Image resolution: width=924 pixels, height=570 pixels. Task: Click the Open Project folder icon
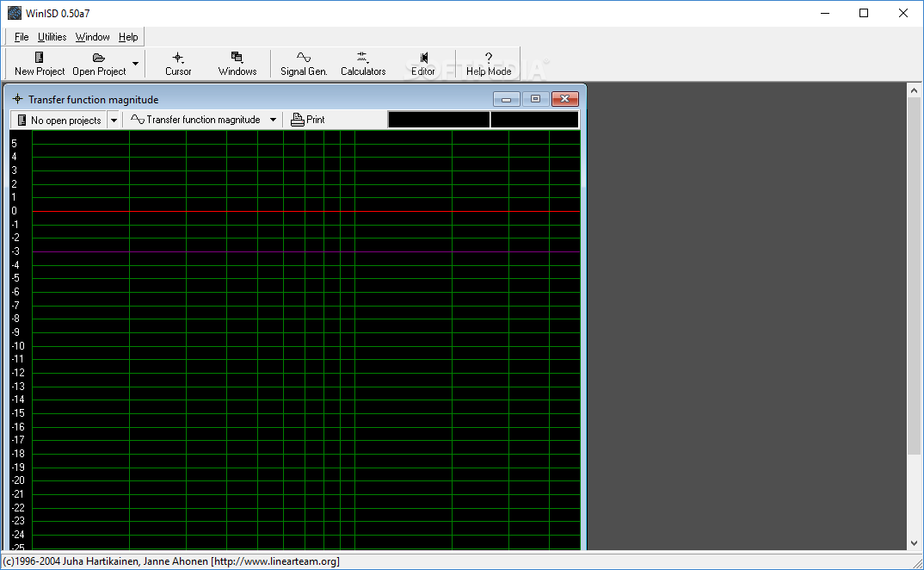click(98, 58)
